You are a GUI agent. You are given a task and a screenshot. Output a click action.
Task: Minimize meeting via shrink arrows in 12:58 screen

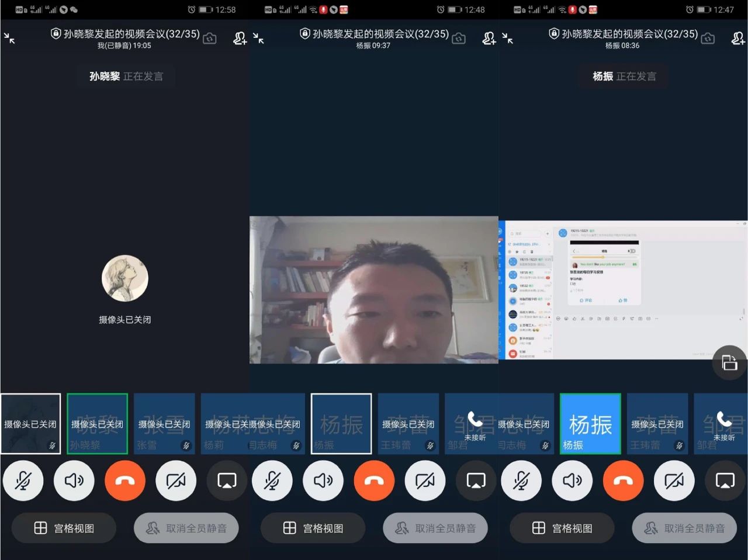9,39
